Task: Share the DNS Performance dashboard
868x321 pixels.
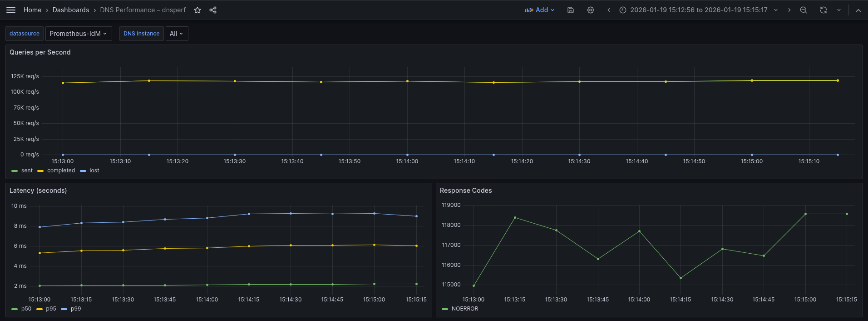Action: [x=213, y=10]
